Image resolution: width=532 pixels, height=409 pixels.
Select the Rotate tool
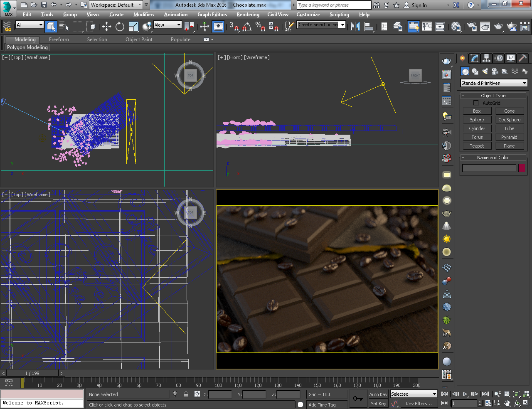121,27
